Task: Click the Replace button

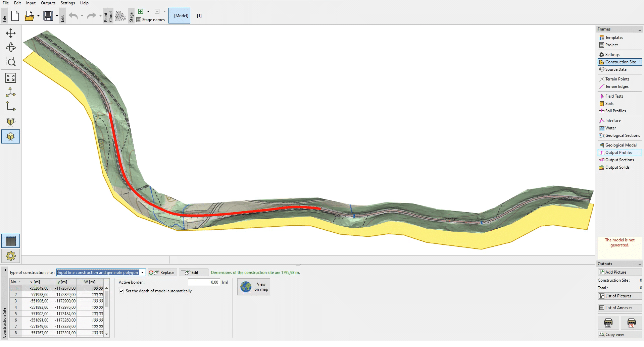Action: pyautogui.click(x=162, y=273)
